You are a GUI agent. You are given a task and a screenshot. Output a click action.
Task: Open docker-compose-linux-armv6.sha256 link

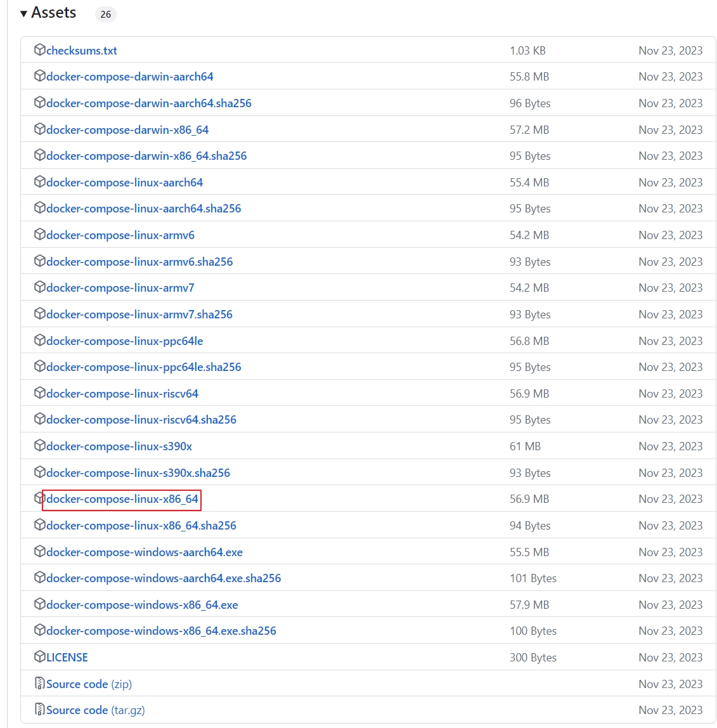pyautogui.click(x=139, y=262)
